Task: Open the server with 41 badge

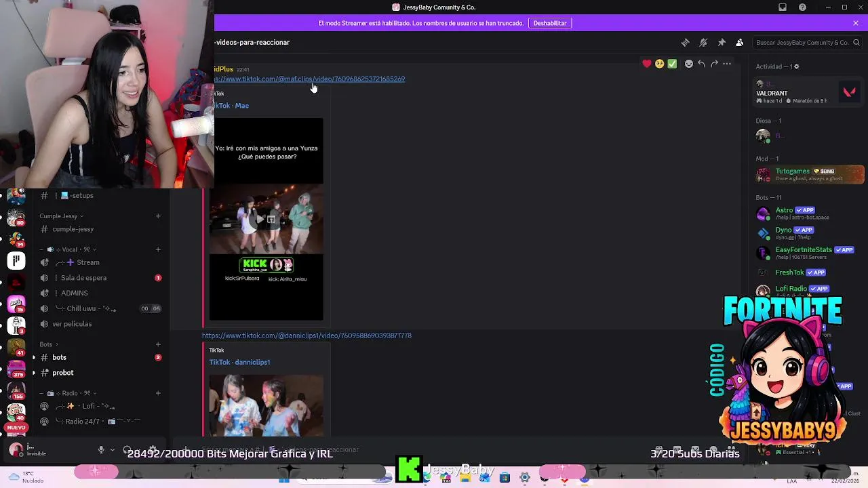Action: (16, 348)
